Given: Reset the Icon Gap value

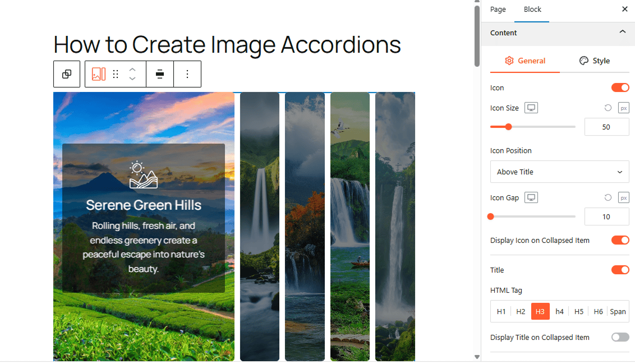Looking at the screenshot, I should tap(608, 197).
